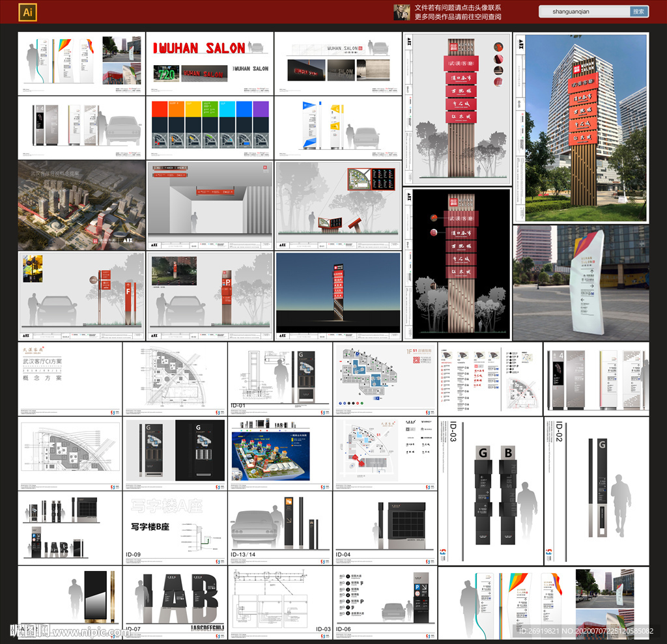The width and height of the screenshot is (667, 644).
Task: Open the 武汉客厅CI方案 title page thumbnail
Action: 70,379
